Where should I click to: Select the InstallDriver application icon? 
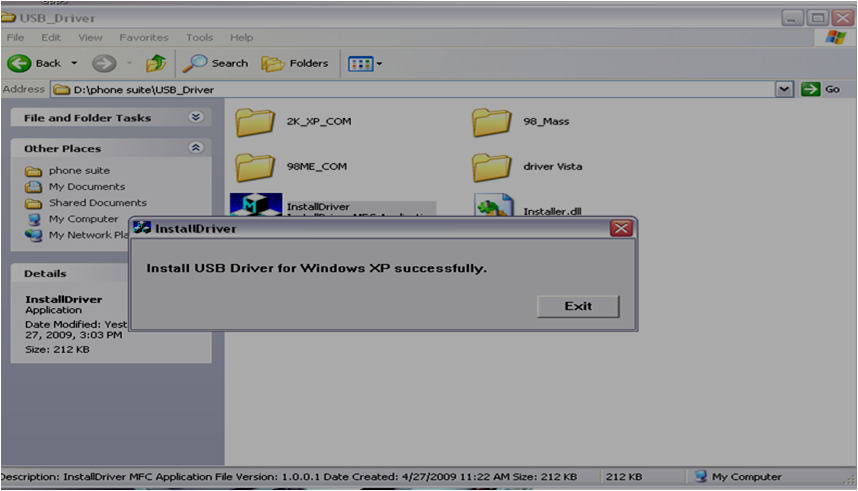(256, 205)
